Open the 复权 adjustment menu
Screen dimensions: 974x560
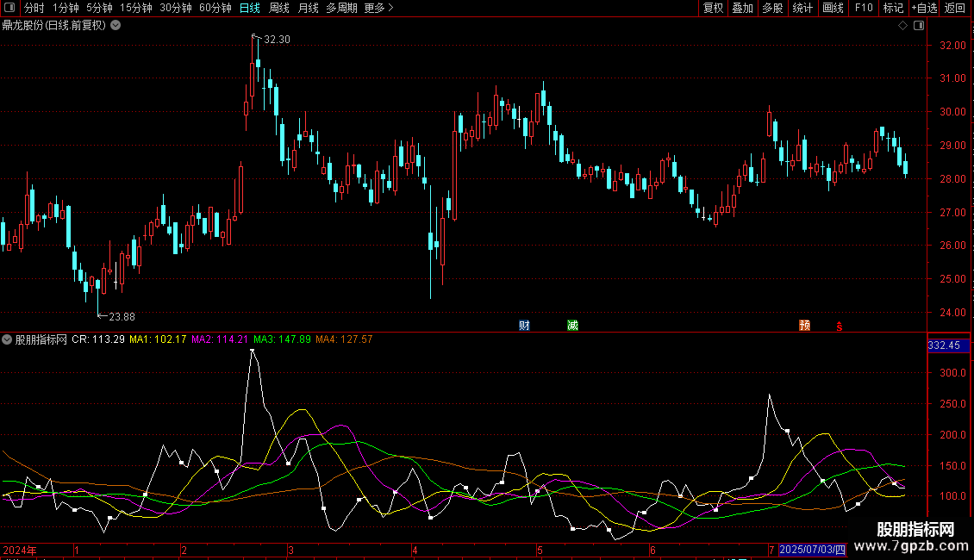[713, 8]
